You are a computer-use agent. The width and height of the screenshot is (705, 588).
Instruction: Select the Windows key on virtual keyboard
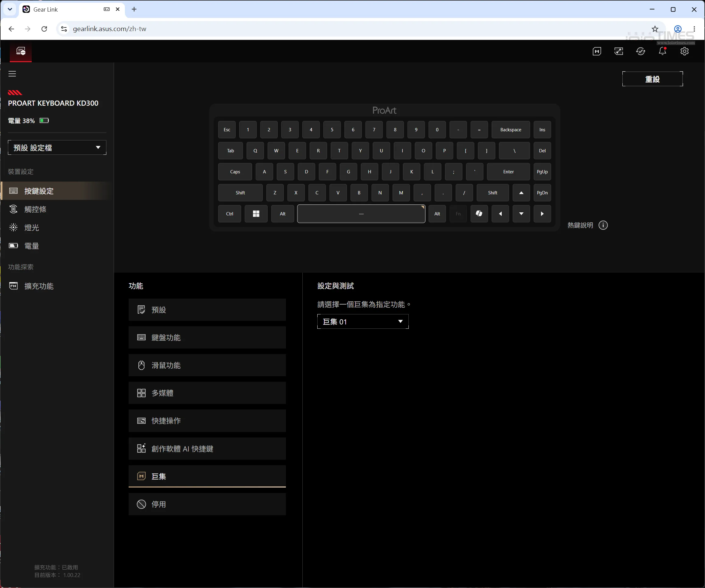coord(256,214)
